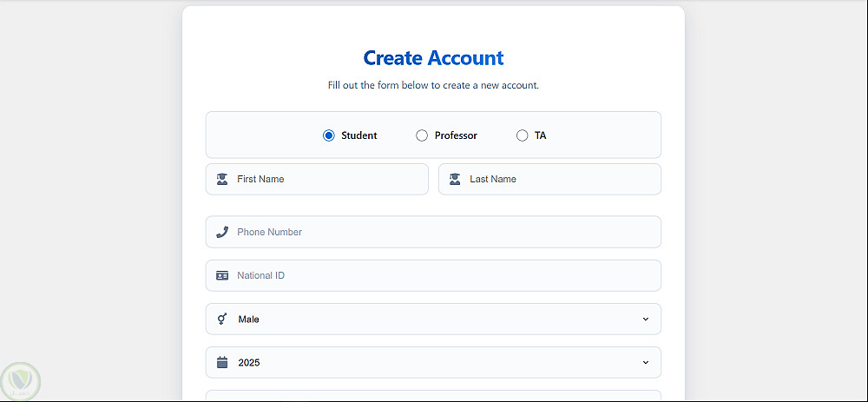The image size is (868, 402).
Task: Expand the 2025 year dropdown
Action: 433,362
